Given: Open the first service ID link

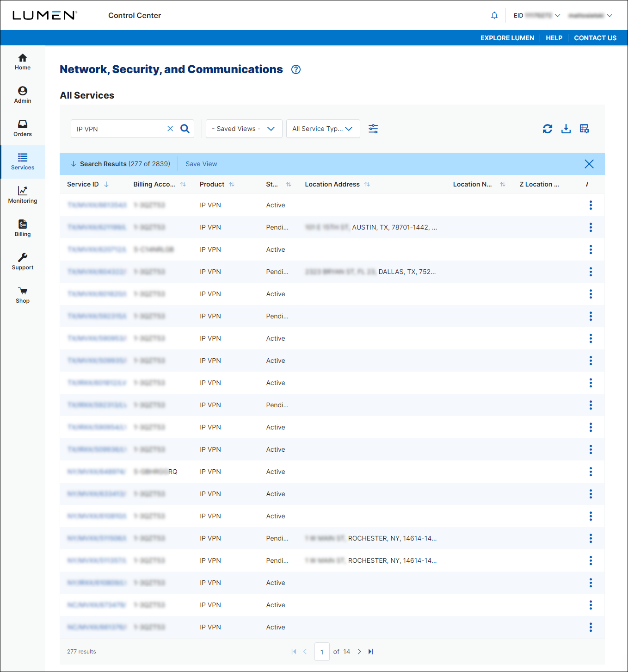Looking at the screenshot, I should click(97, 205).
